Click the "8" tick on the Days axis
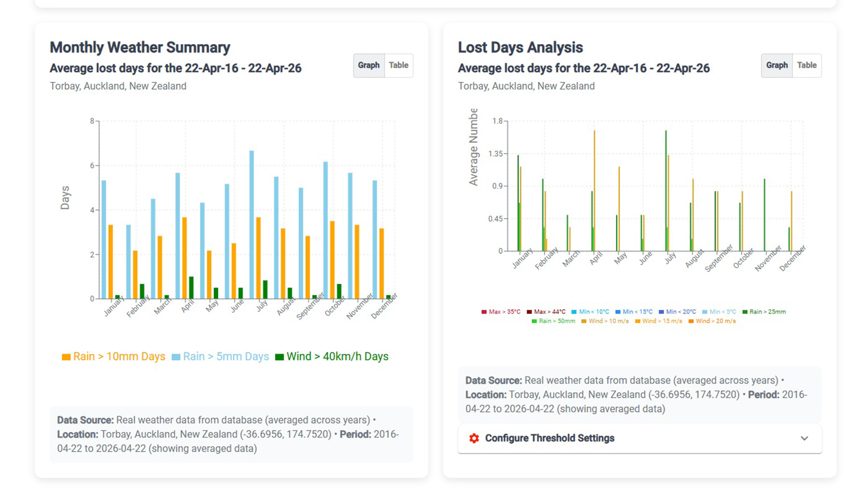This screenshot has width=868, height=488. [x=92, y=121]
